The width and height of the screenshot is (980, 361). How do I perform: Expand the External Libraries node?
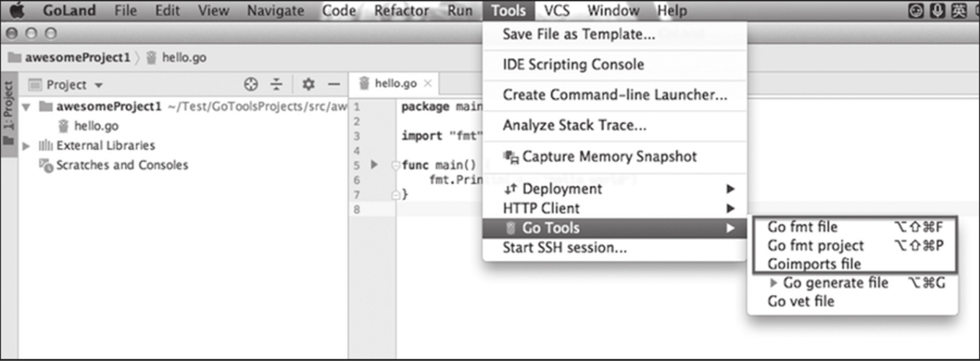[x=26, y=146]
